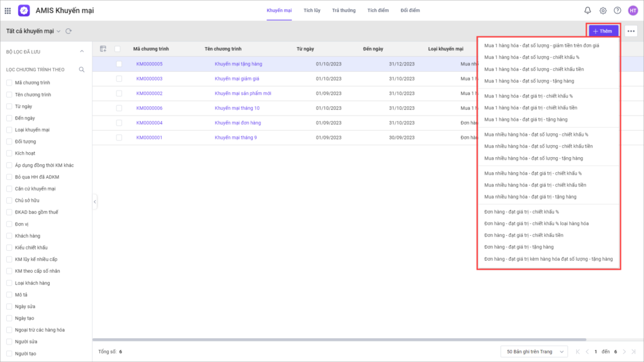Switch to the Tích lũy tab
This screenshot has height=362, width=644.
(x=311, y=11)
